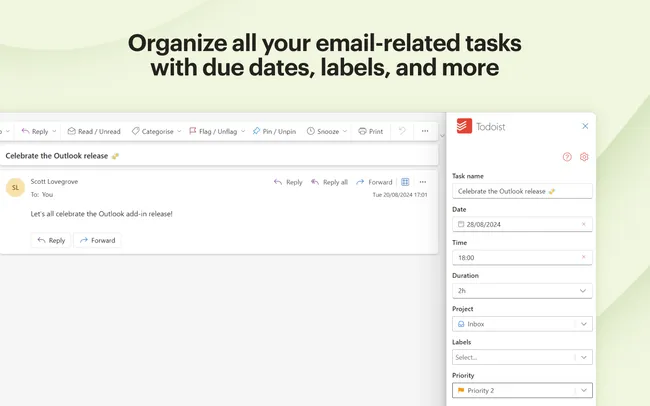Click the Print toolbar button
This screenshot has width=650, height=406.
pos(370,131)
